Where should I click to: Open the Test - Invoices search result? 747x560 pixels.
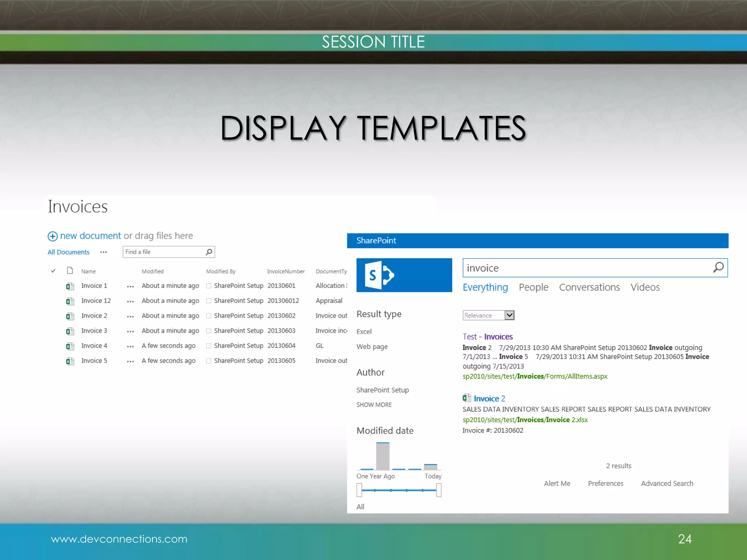(488, 337)
